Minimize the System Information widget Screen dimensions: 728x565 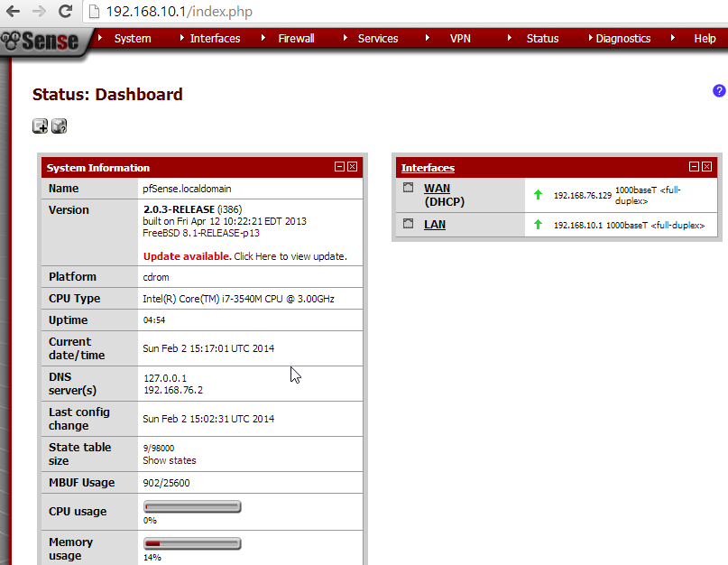[339, 166]
